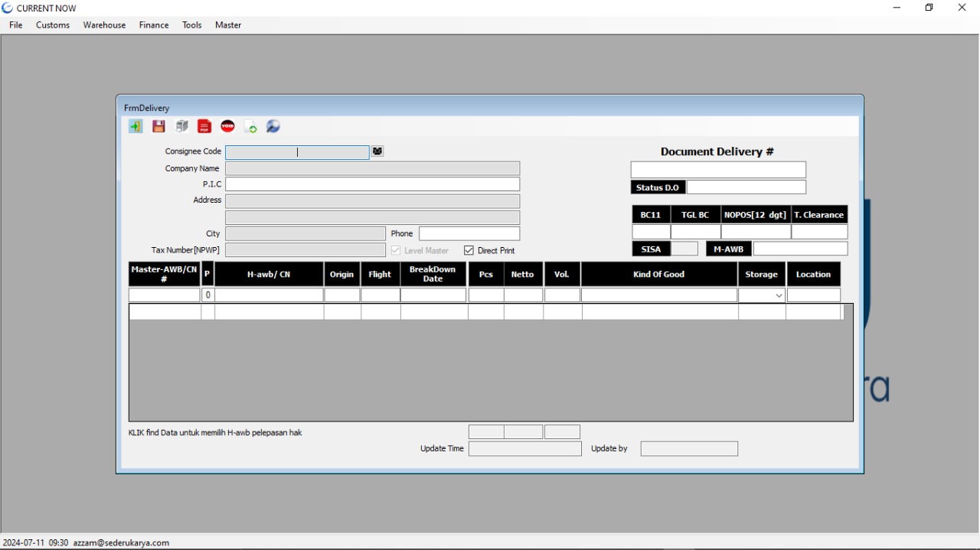Expand the Storage dropdown arrow
The image size is (980, 550).
(x=779, y=296)
